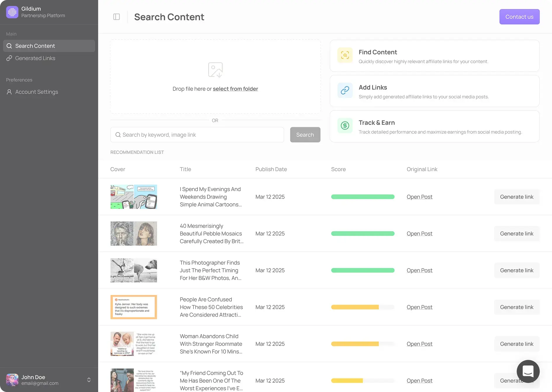552x392 pixels.
Task: Click the Kylie Jenner post thumbnail
Action: pyautogui.click(x=134, y=307)
